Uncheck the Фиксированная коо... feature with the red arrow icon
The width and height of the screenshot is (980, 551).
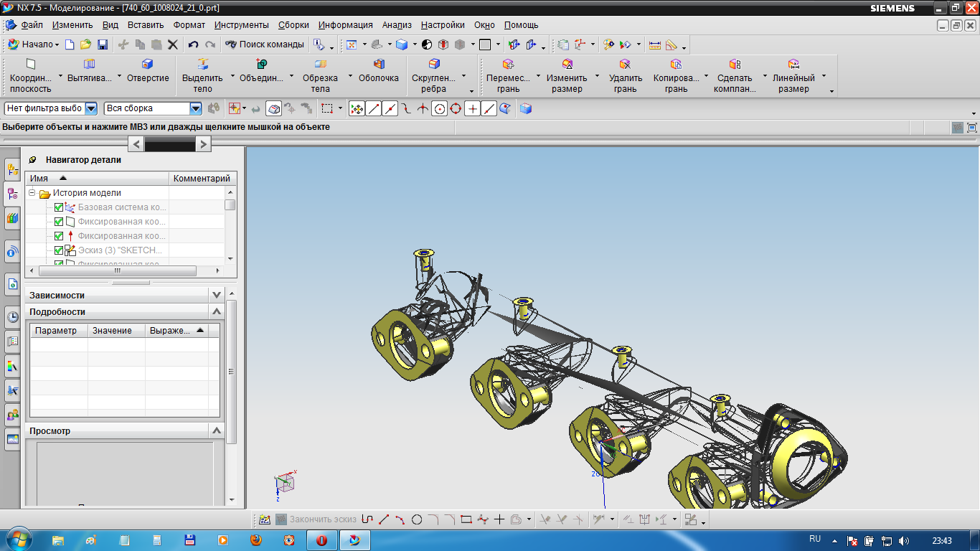coord(59,236)
